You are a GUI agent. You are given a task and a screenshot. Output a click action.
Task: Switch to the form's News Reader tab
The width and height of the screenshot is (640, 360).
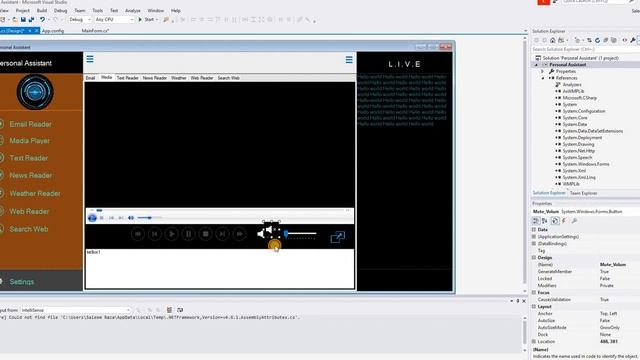(155, 78)
